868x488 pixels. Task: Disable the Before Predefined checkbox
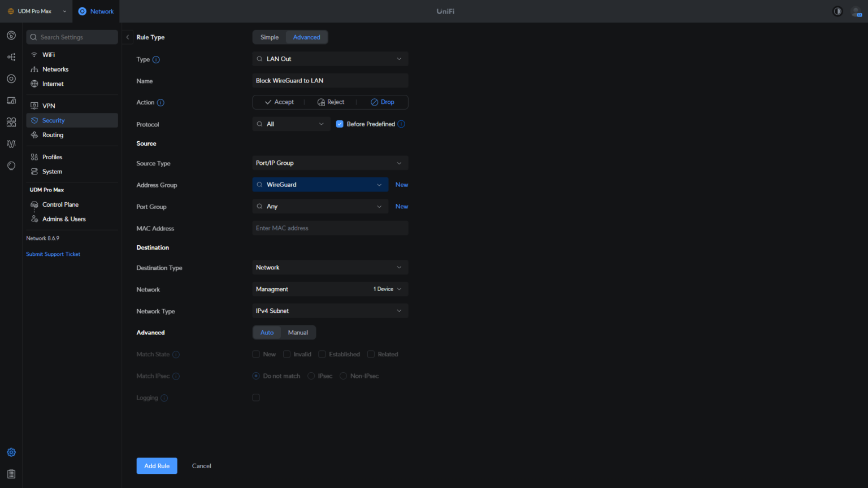pyautogui.click(x=340, y=124)
